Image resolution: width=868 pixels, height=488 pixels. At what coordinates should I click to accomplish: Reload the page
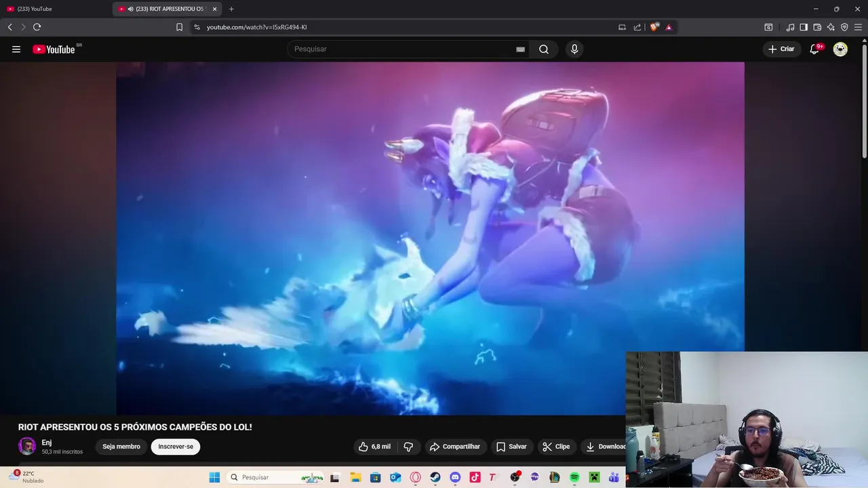(x=37, y=27)
